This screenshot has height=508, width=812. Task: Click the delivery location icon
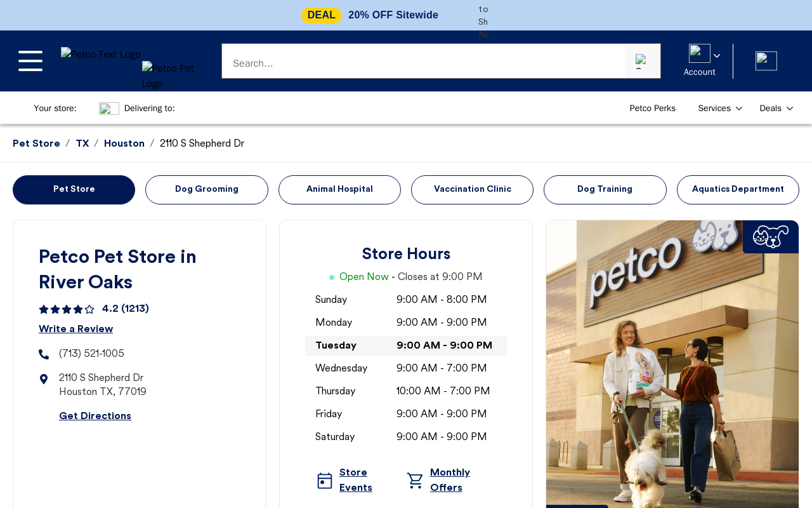tap(109, 109)
